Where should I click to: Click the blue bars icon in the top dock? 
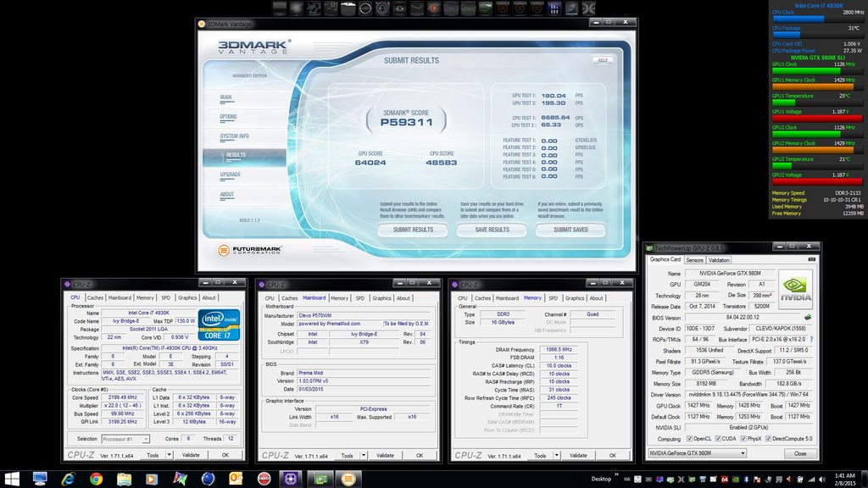[x=554, y=8]
